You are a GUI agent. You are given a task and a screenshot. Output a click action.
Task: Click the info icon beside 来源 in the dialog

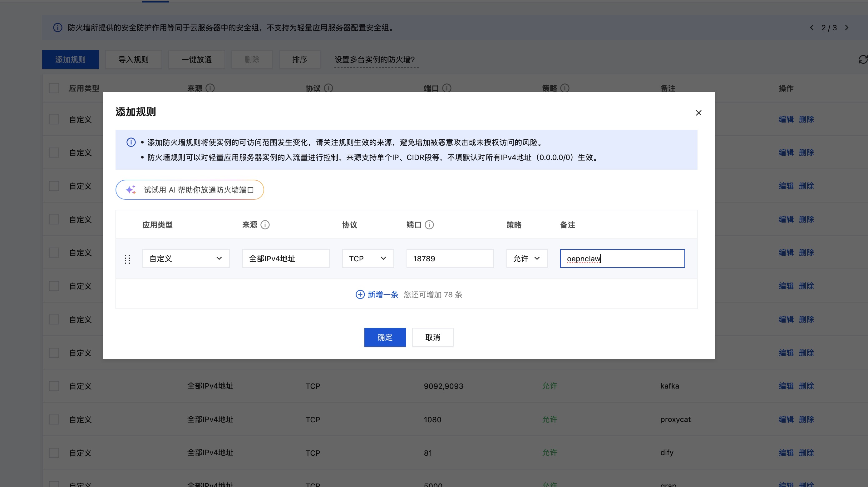[x=265, y=225]
